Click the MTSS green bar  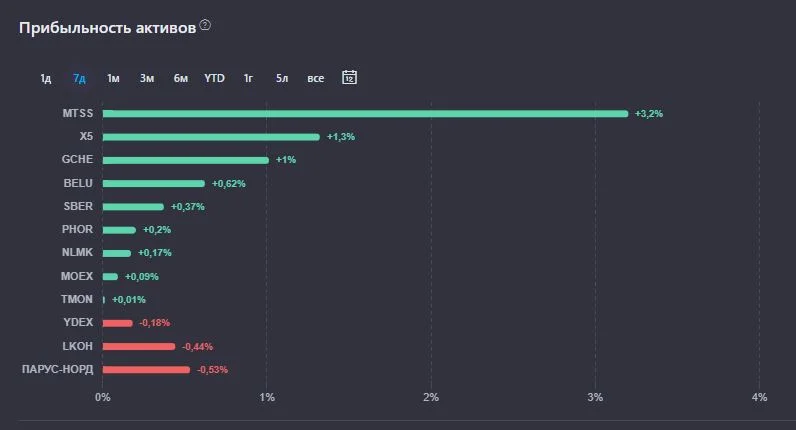(x=365, y=114)
